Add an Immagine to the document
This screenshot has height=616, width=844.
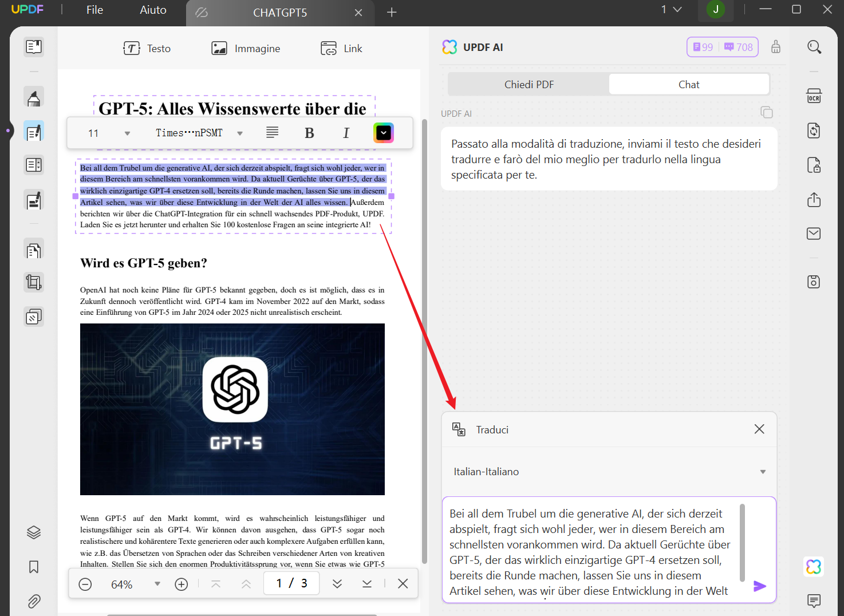(x=246, y=49)
